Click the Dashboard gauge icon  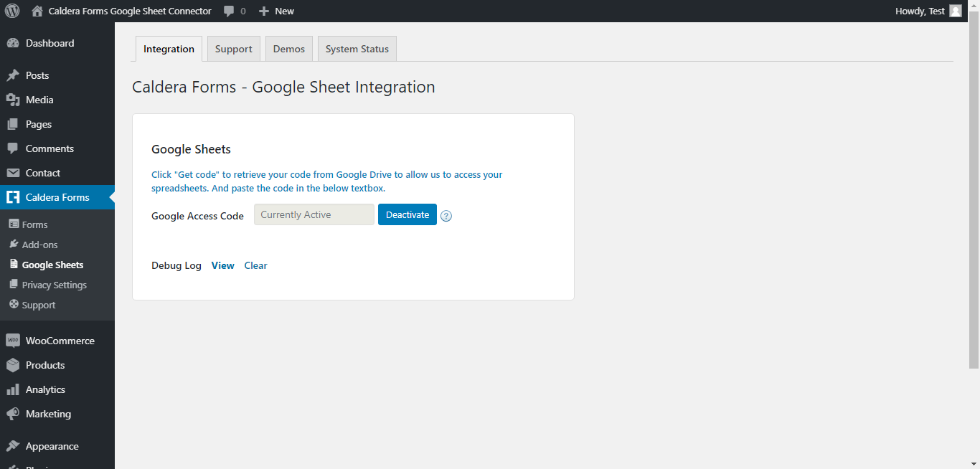pos(13,43)
